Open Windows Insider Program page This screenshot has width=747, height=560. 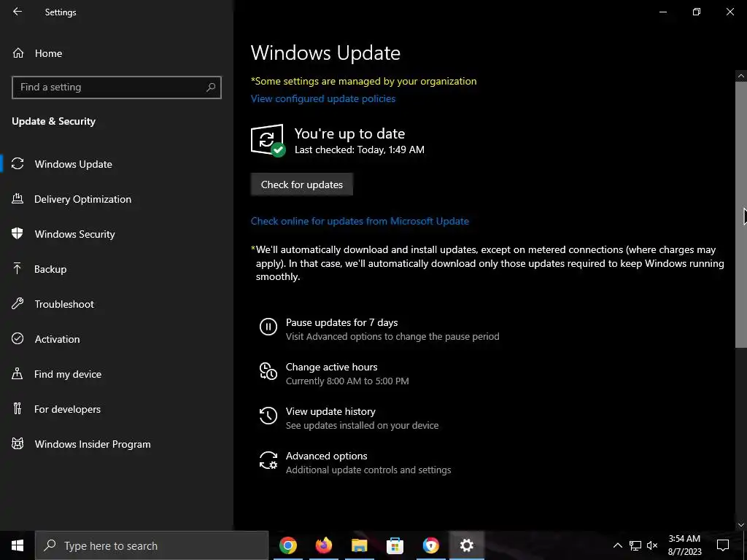coord(117,444)
